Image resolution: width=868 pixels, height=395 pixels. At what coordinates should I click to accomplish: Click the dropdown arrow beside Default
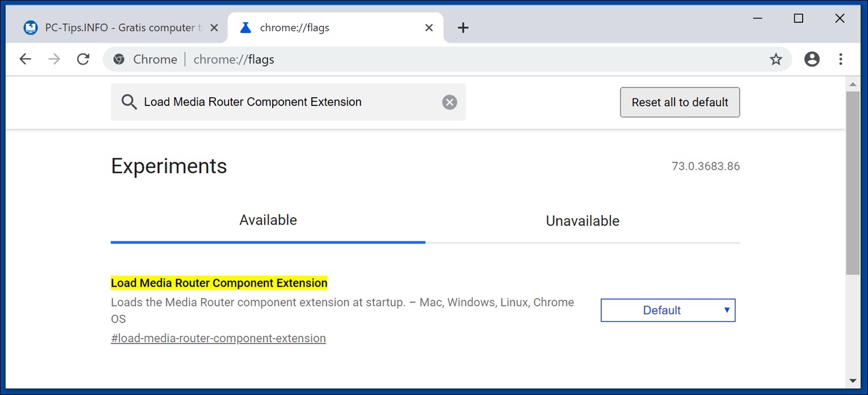point(727,310)
